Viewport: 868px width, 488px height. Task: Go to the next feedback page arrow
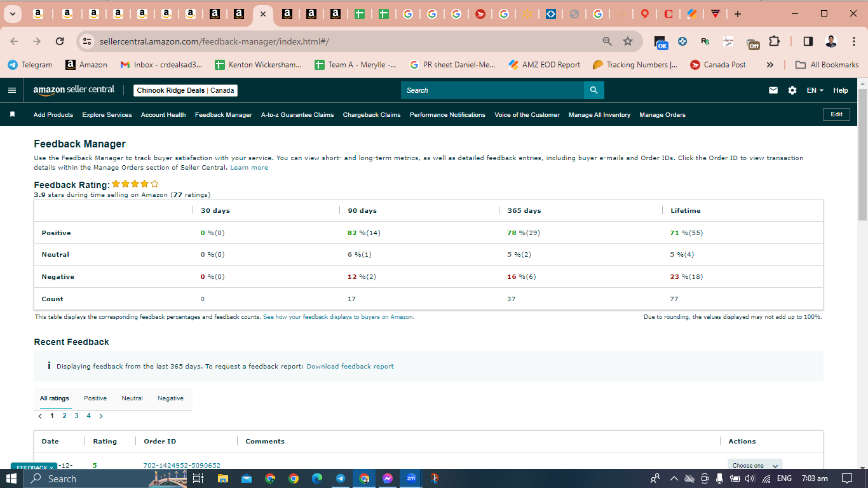click(x=100, y=416)
